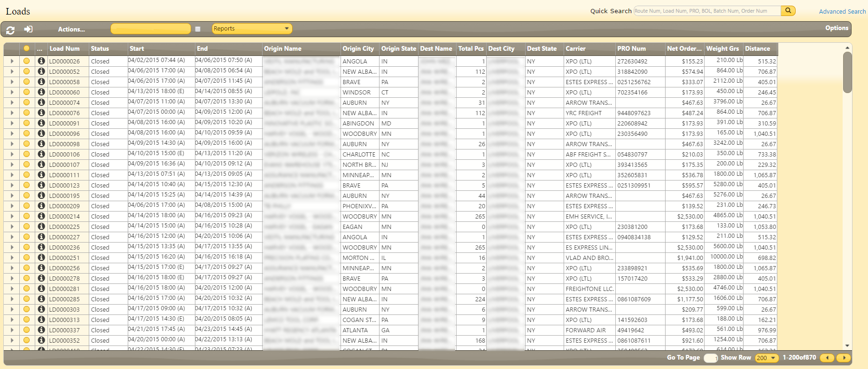Click the Quick Search magnifier button
Image resolution: width=868 pixels, height=369 pixels.
tap(788, 10)
